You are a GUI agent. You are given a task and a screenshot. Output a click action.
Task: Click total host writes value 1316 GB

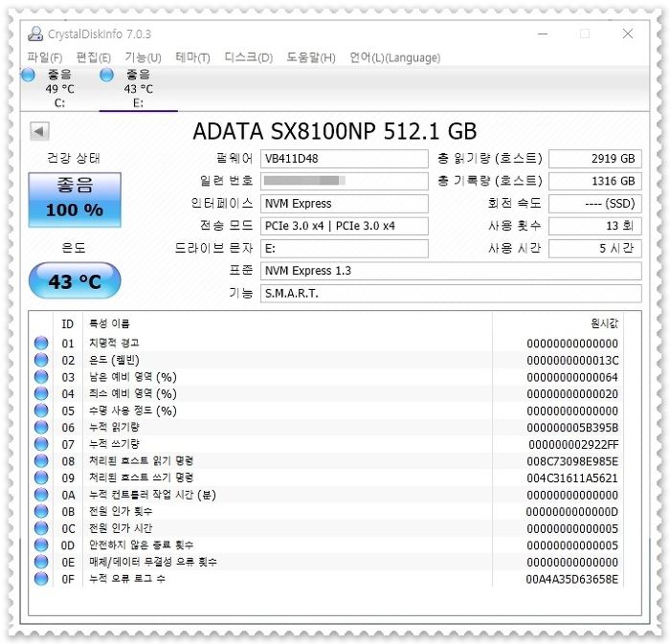[x=594, y=181]
